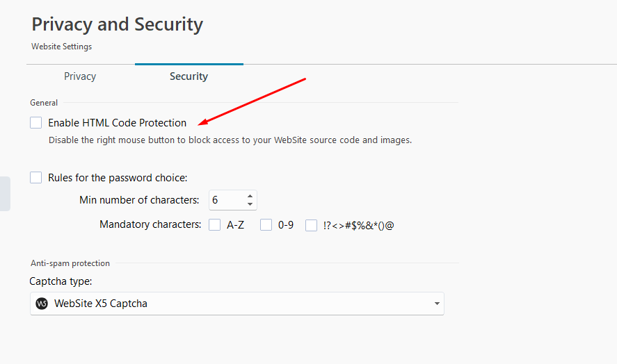Expand the Captcha type dropdown arrow

437,304
